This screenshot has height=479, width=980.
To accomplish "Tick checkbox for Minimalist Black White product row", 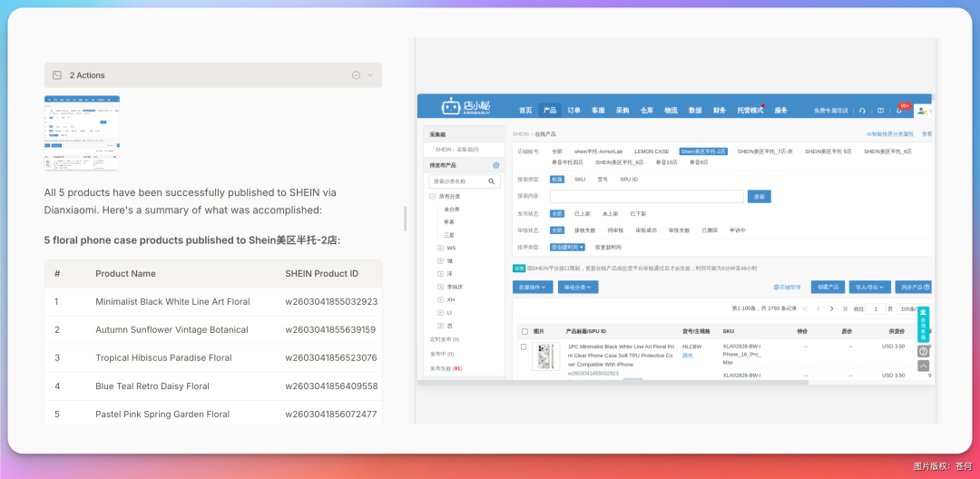I will click(524, 347).
